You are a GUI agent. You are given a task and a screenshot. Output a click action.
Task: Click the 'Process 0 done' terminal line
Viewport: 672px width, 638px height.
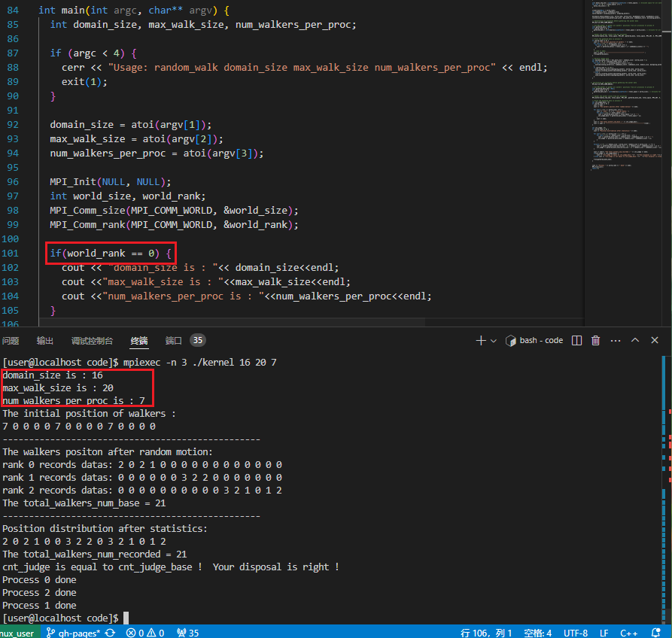[39, 580]
